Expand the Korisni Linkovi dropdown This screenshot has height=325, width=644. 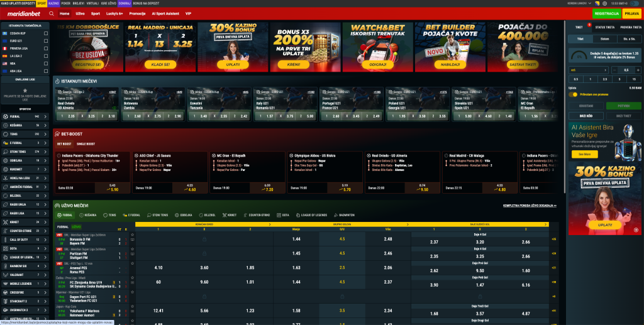(x=580, y=3)
